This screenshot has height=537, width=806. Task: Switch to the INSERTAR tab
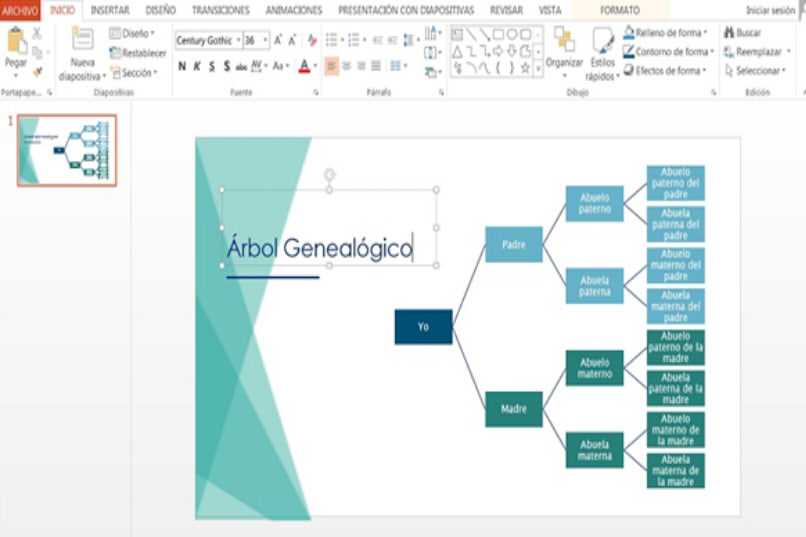(109, 10)
